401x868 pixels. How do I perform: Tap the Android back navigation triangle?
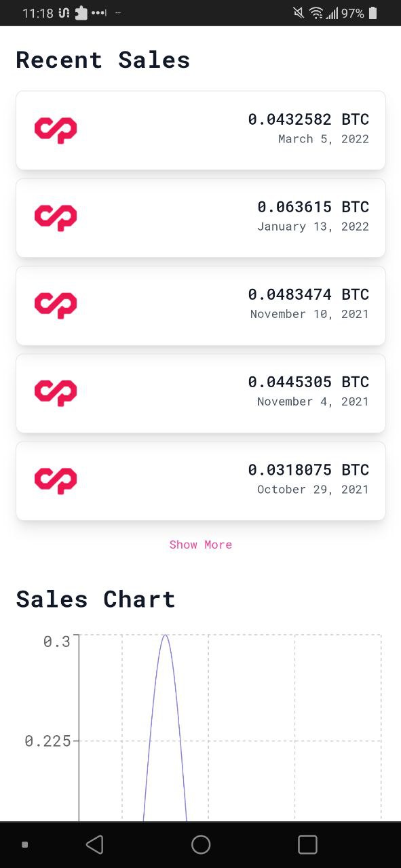[x=95, y=844]
